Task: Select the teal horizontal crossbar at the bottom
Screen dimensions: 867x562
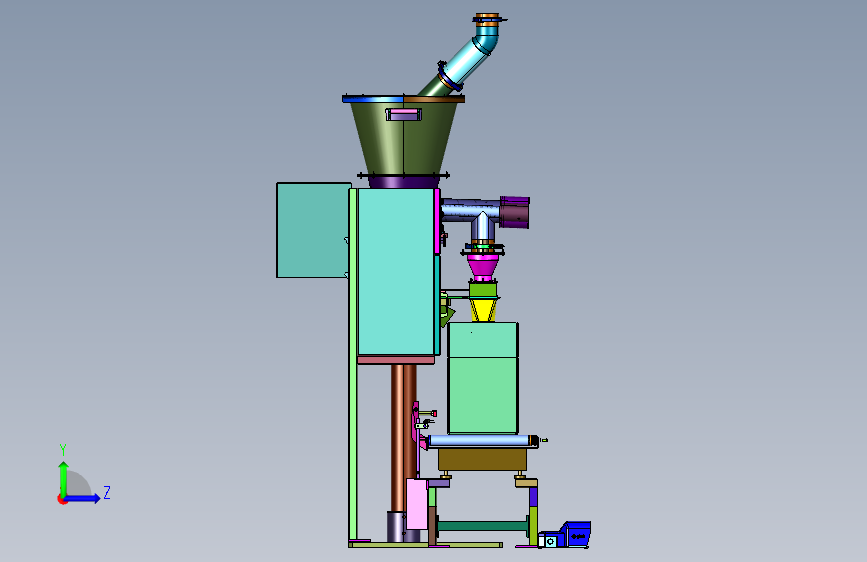Action: point(483,525)
